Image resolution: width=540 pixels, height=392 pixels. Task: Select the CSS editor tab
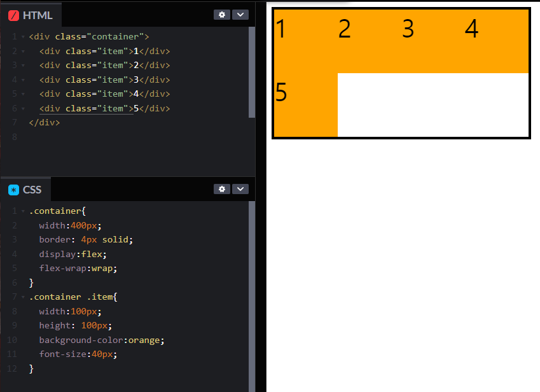pos(25,190)
